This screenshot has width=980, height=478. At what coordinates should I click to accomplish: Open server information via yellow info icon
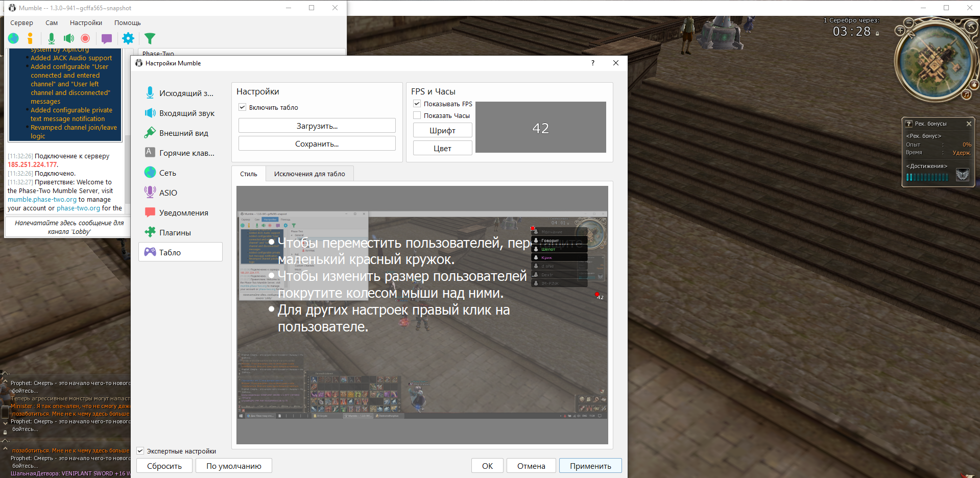click(30, 38)
